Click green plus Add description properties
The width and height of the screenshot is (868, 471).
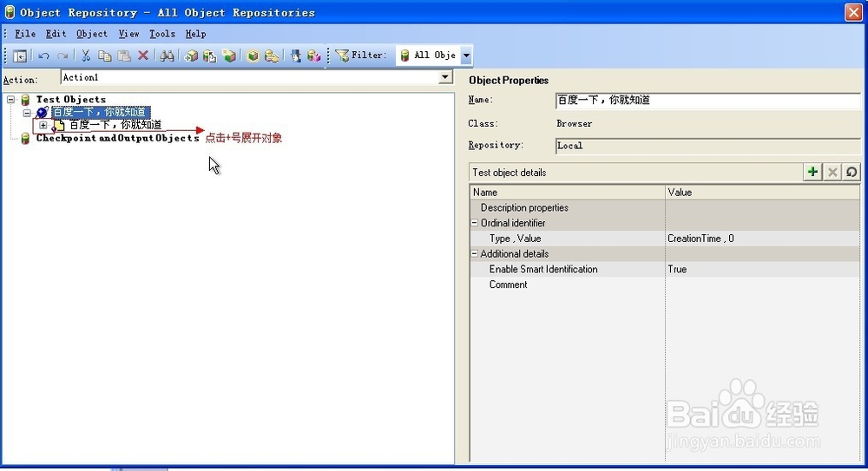[x=812, y=172]
